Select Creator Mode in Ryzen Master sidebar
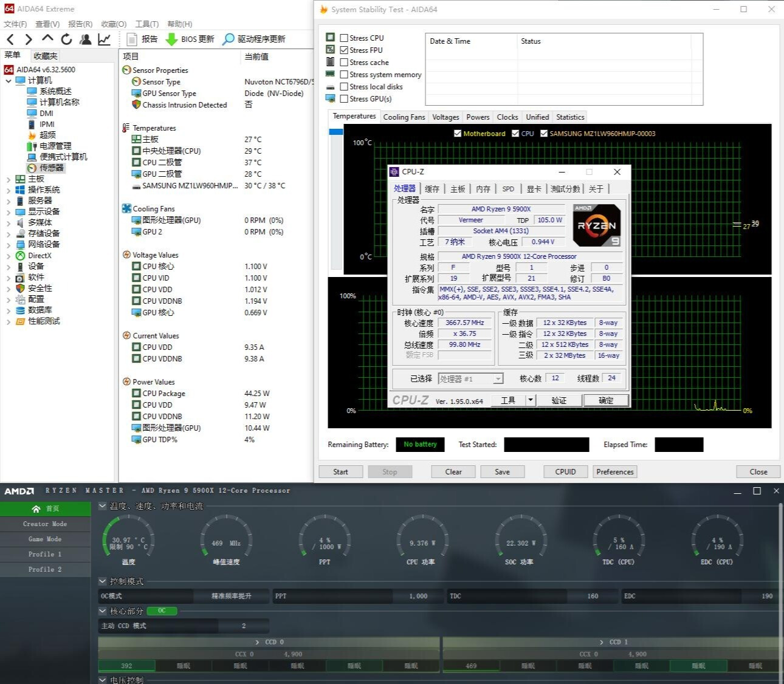Viewport: 784px width, 684px height. pos(45,524)
